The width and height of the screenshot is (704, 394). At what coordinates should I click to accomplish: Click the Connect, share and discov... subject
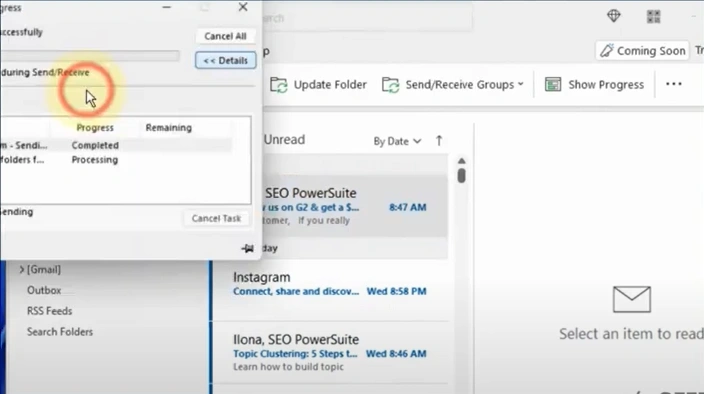pyautogui.click(x=296, y=291)
